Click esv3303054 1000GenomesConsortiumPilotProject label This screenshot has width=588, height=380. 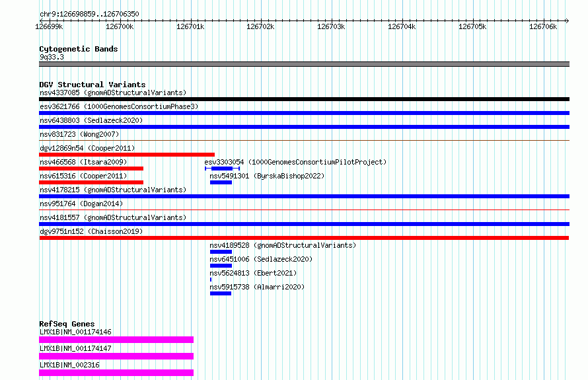coord(295,162)
